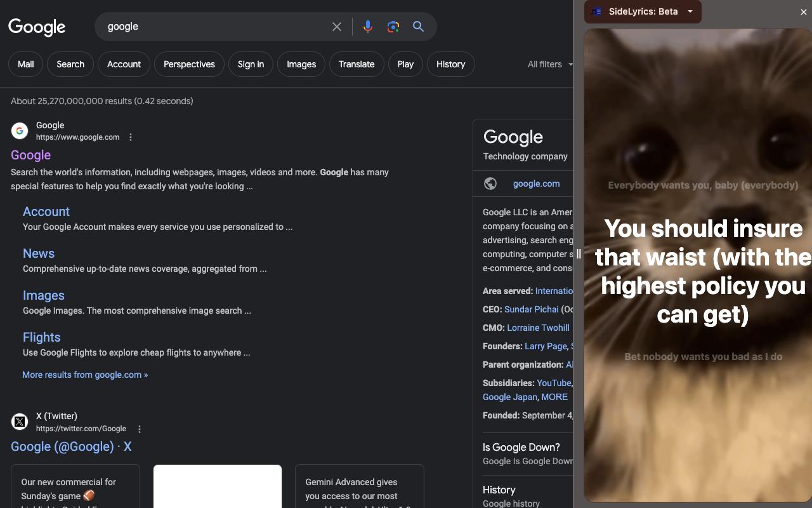The width and height of the screenshot is (812, 508).
Task: Open Google Lens image search icon
Action: (x=393, y=27)
